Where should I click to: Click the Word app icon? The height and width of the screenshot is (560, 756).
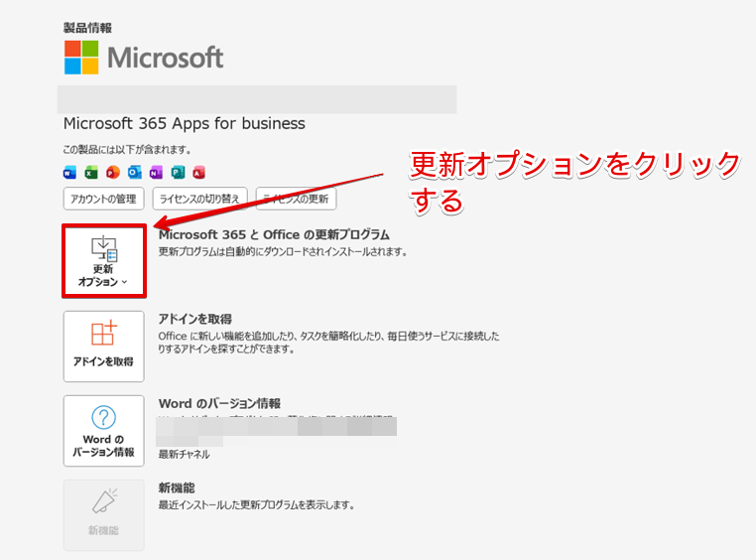click(x=69, y=172)
